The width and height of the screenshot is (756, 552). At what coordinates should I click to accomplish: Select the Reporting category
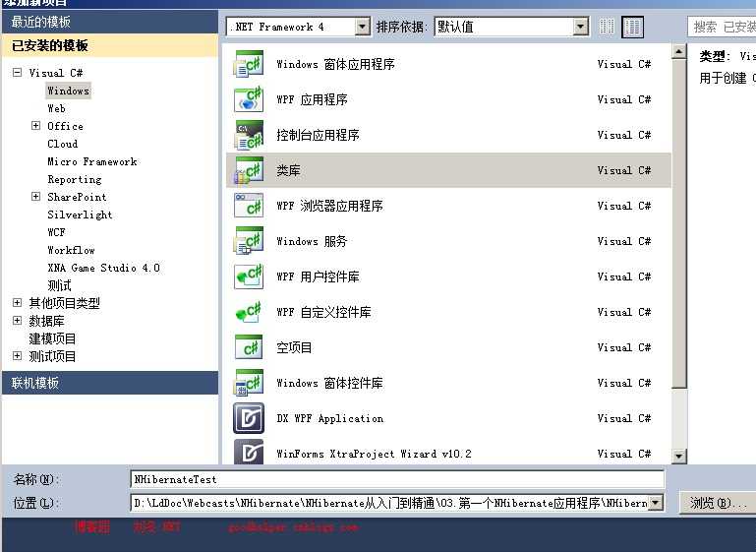(x=75, y=179)
